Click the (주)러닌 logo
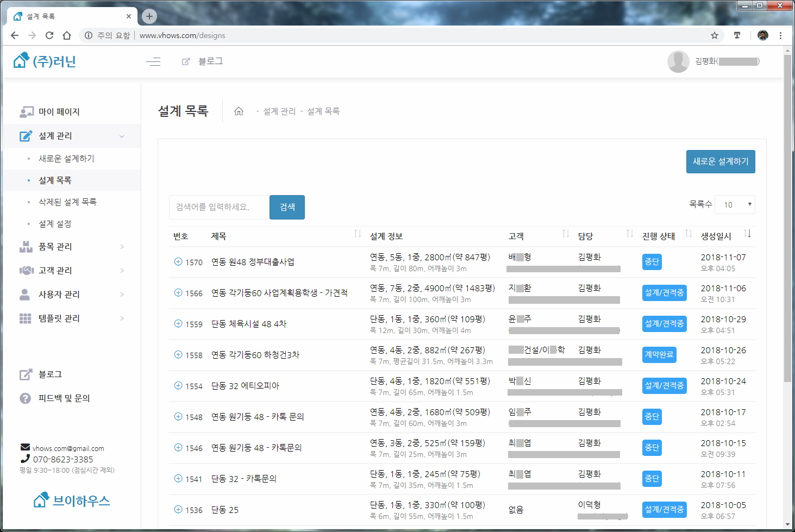The width and height of the screenshot is (795, 532). 45,61
